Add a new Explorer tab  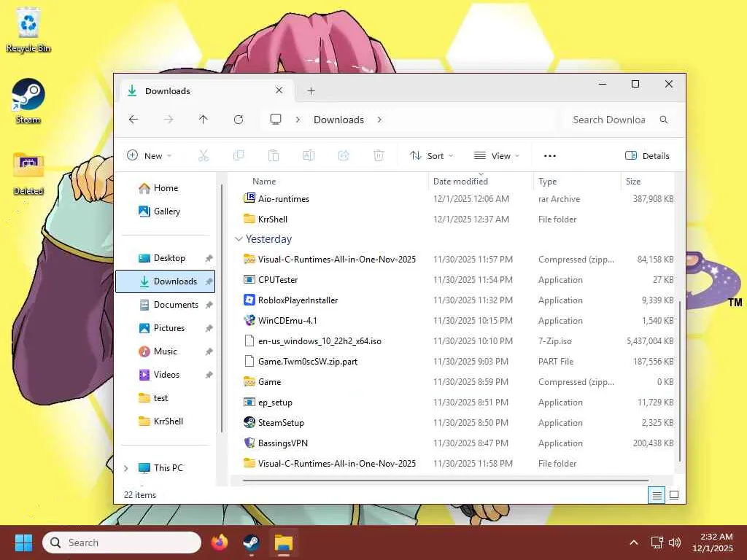[311, 90]
